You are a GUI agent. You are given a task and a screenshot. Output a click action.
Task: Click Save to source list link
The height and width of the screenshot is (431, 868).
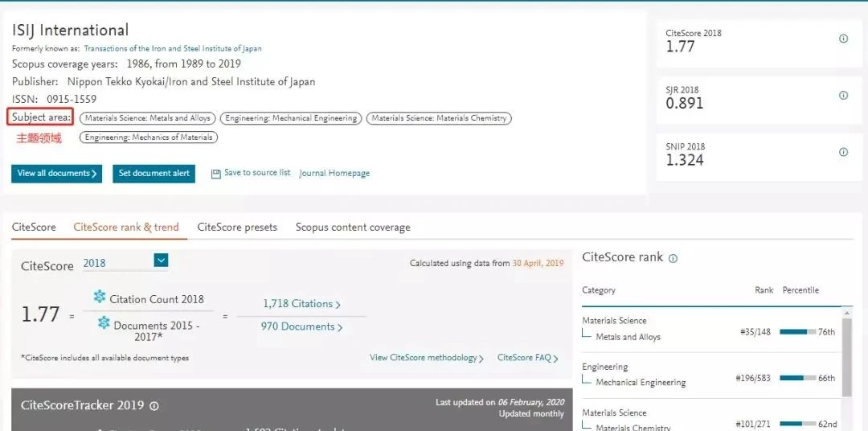pos(257,173)
